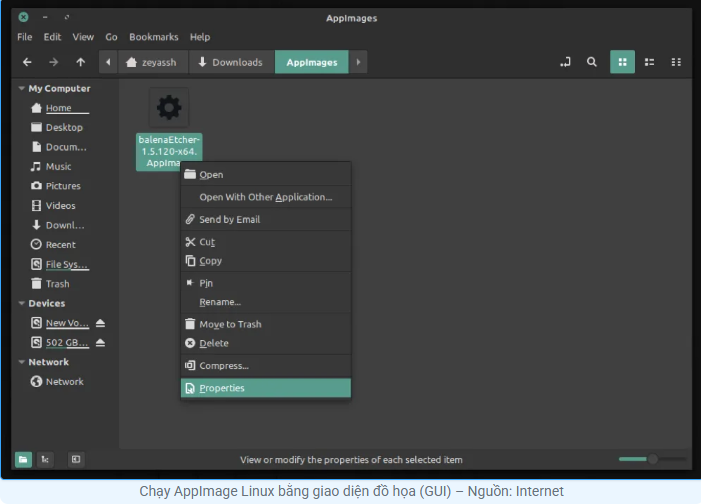Click the path bar left scroll arrow

tap(108, 62)
